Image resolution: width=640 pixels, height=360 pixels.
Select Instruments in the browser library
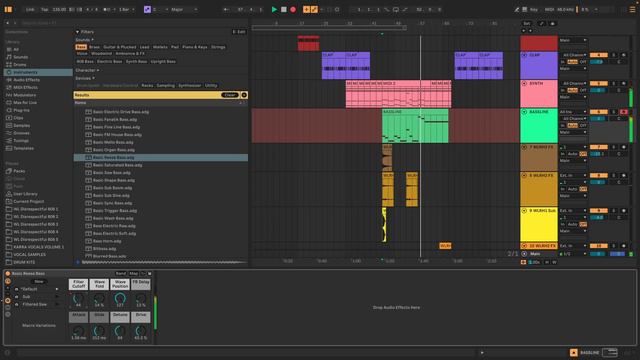click(38, 72)
